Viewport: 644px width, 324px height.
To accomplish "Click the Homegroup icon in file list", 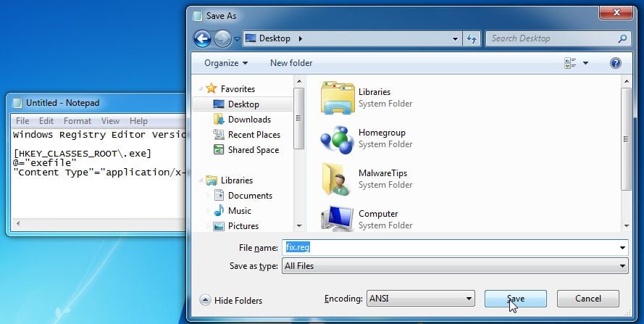I will (337, 139).
